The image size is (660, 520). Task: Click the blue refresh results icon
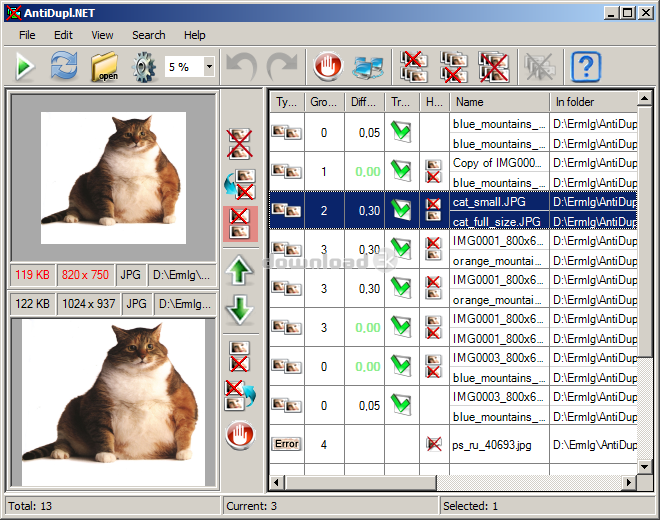[x=64, y=66]
